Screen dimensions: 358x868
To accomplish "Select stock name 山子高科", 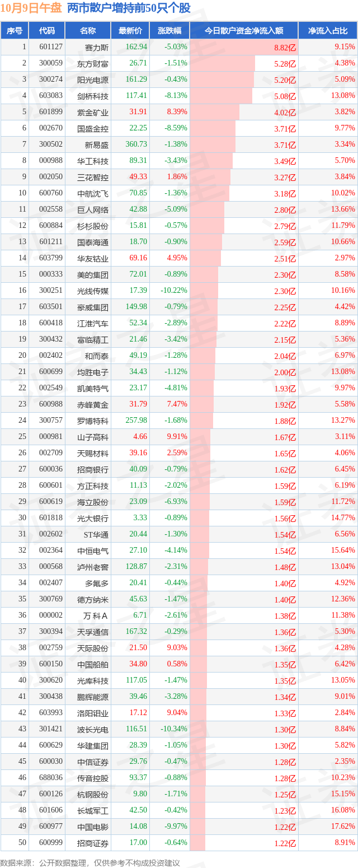I will tap(93, 437).
